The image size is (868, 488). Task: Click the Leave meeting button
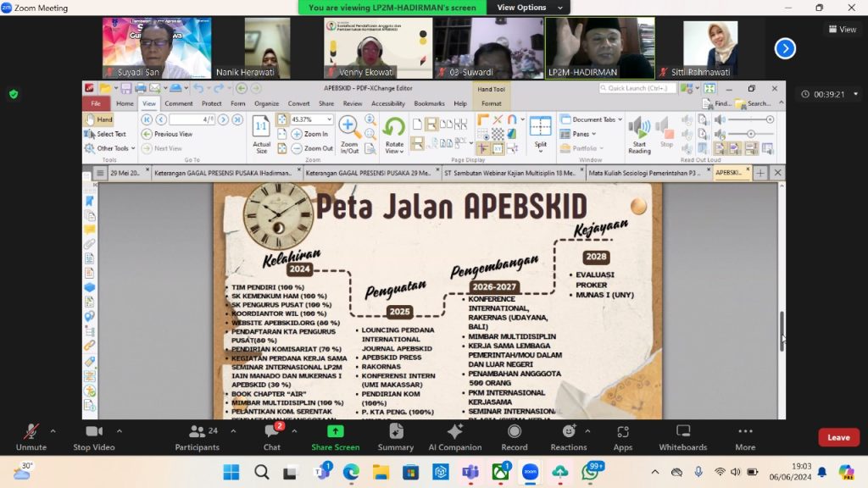pos(838,437)
